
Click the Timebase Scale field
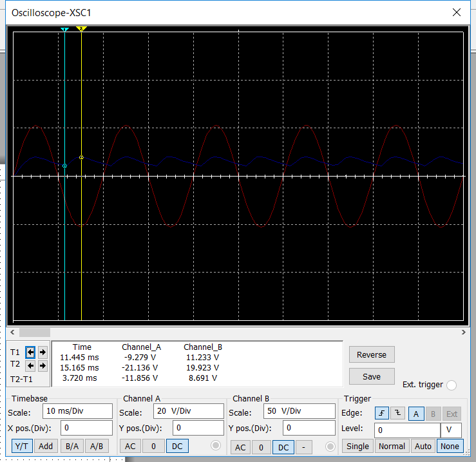77,412
